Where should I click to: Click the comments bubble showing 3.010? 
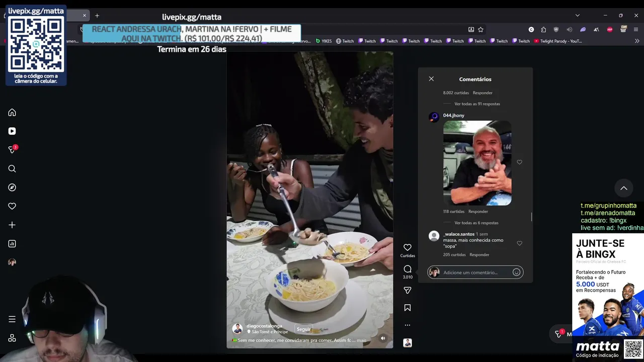coord(408,269)
